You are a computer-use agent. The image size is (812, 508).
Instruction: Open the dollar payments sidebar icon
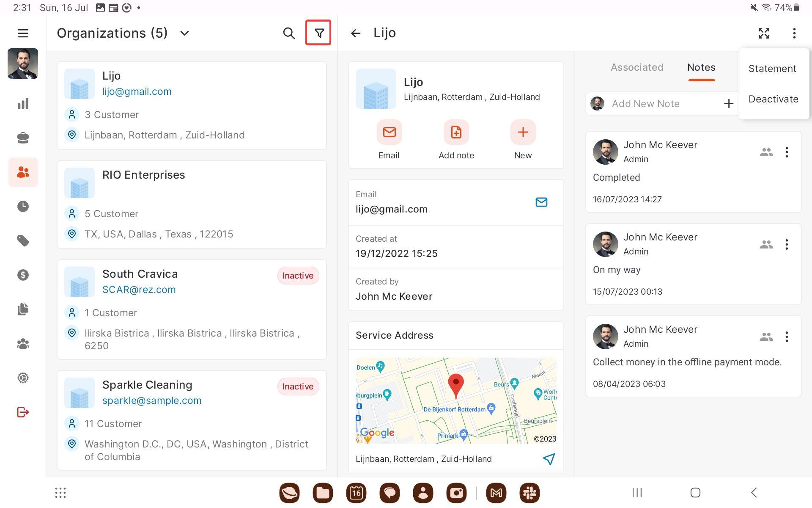(23, 275)
